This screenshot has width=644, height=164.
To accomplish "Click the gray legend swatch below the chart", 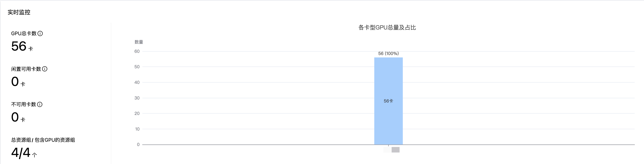I will pos(395,150).
